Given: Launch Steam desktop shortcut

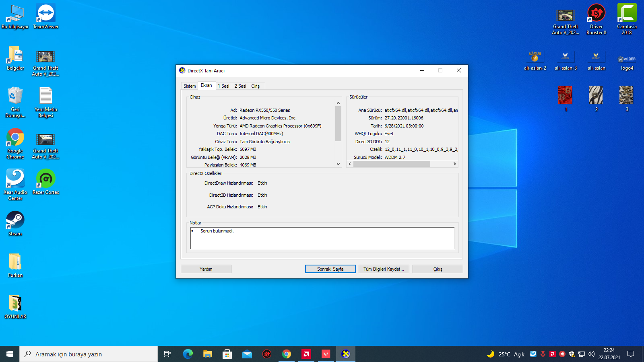Looking at the screenshot, I should point(15,223).
